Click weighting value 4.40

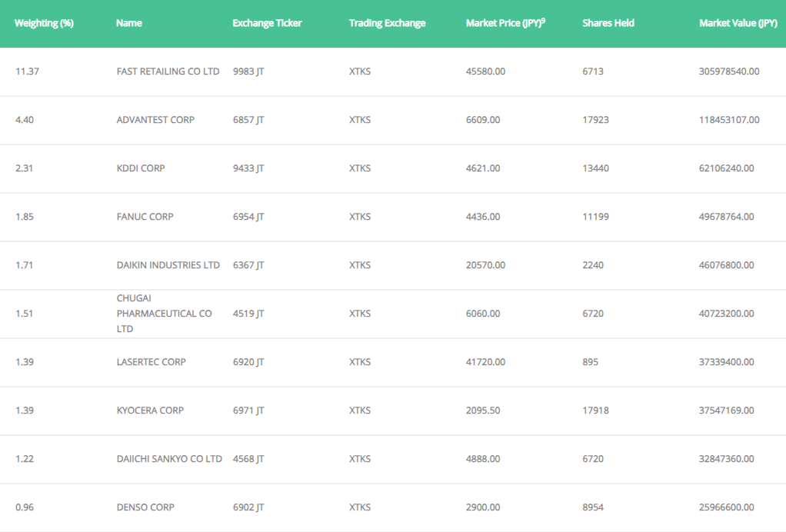(25, 120)
